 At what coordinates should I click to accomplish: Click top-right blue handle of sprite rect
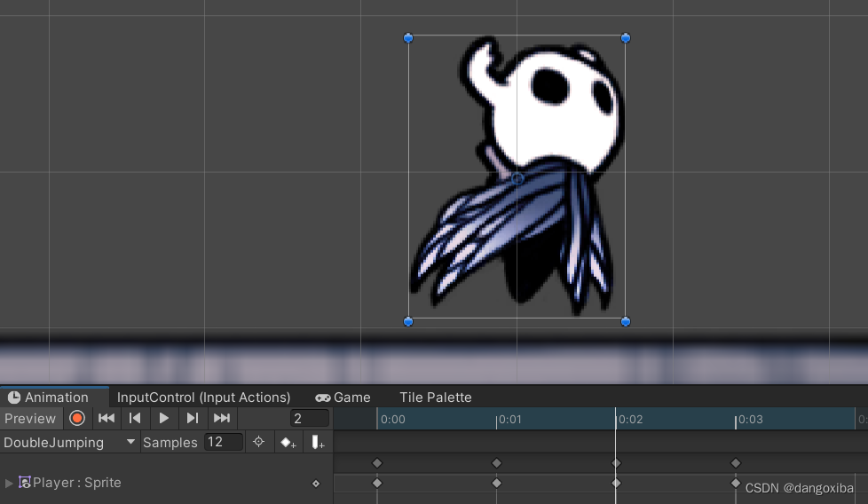click(x=626, y=37)
